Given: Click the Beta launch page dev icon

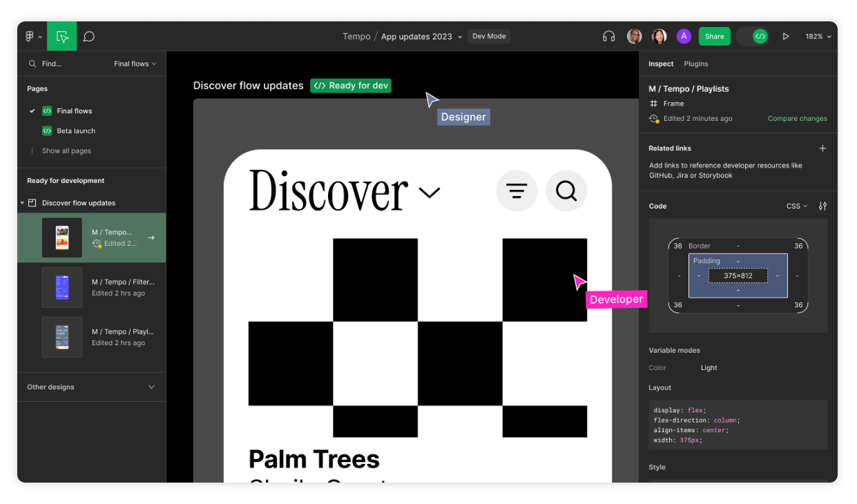Looking at the screenshot, I should click(x=47, y=130).
